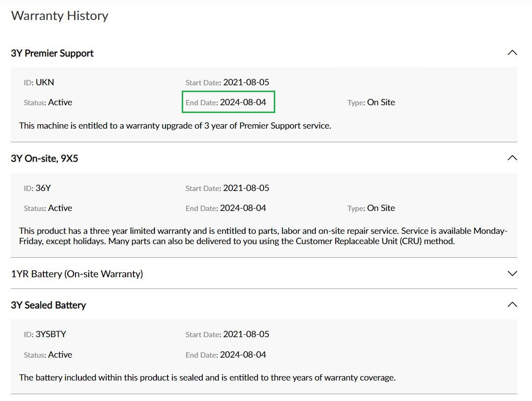Image resolution: width=532 pixels, height=401 pixels.
Task: Click the Premier Support upgrade description text
Action: (174, 125)
